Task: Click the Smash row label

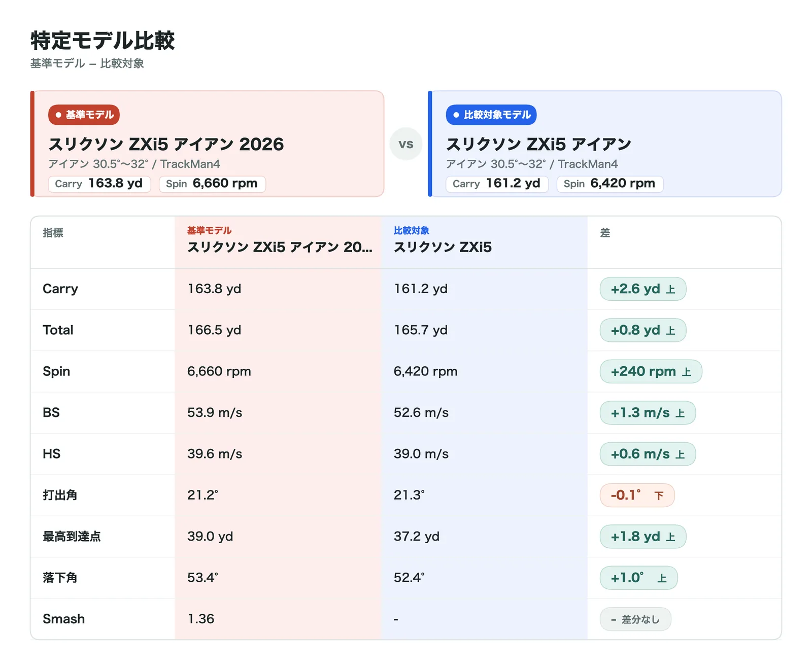Action: click(64, 619)
